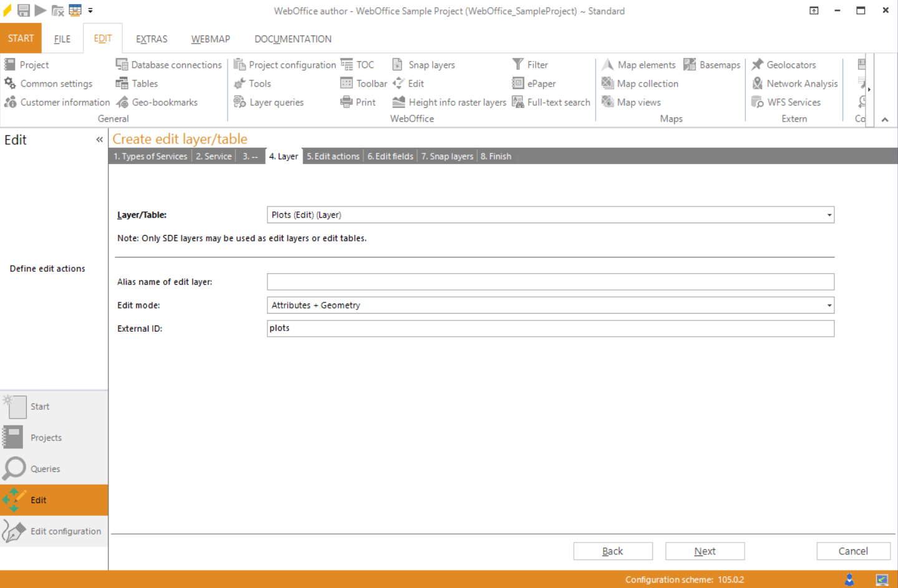The width and height of the screenshot is (898, 588).
Task: Go to the 6. Edit fields step
Action: (x=390, y=156)
